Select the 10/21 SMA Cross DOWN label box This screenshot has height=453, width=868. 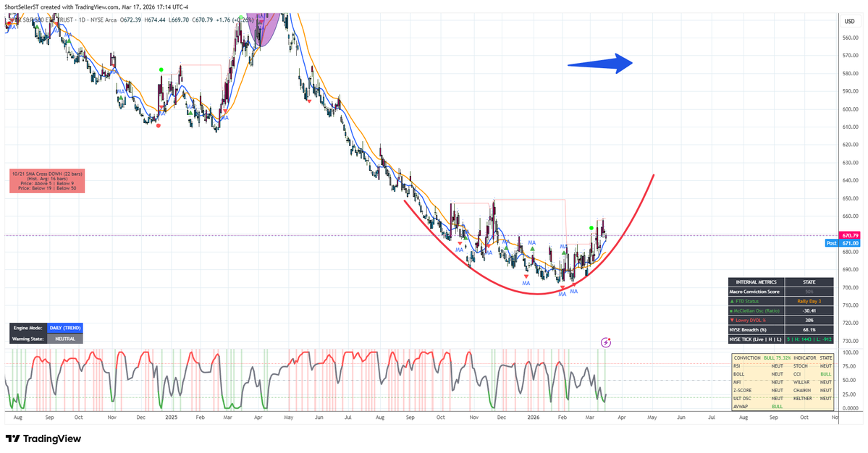47,181
